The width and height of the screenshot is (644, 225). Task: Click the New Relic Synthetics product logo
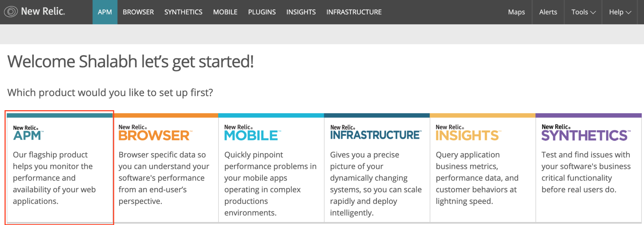tap(585, 133)
